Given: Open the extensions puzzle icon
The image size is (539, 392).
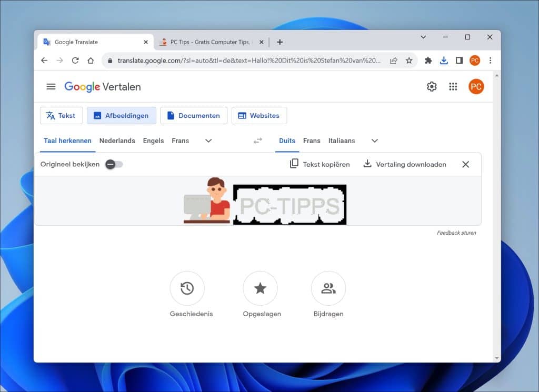Looking at the screenshot, I should coord(428,61).
